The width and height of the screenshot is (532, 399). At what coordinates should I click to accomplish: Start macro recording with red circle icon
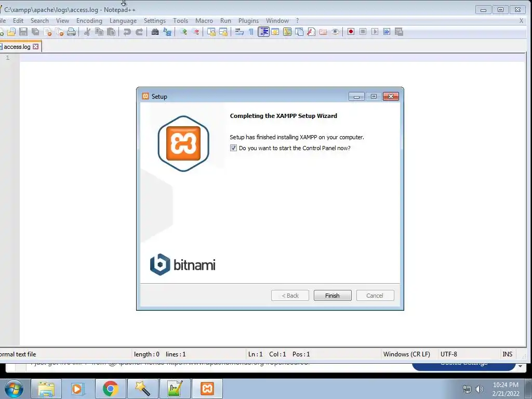(351, 32)
